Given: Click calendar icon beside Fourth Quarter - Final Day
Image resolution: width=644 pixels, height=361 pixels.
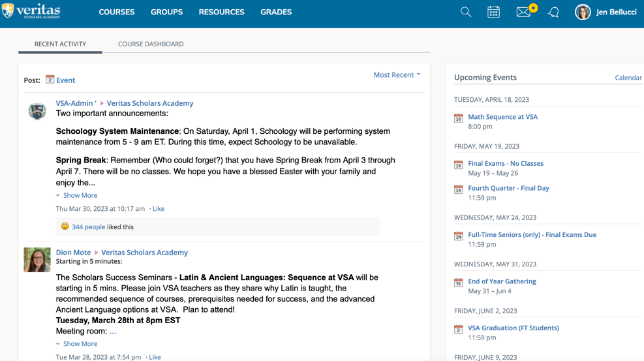Looking at the screenshot, I should point(458,189).
